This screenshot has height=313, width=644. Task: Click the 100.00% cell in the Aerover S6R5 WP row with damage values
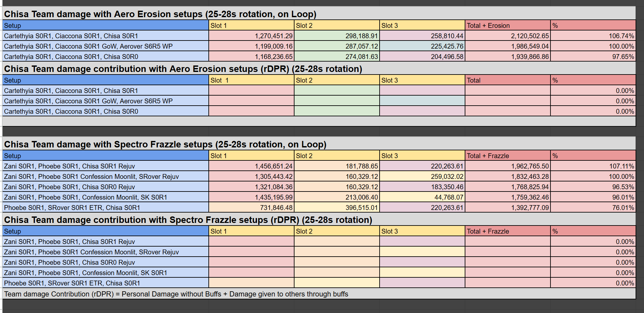(x=593, y=46)
